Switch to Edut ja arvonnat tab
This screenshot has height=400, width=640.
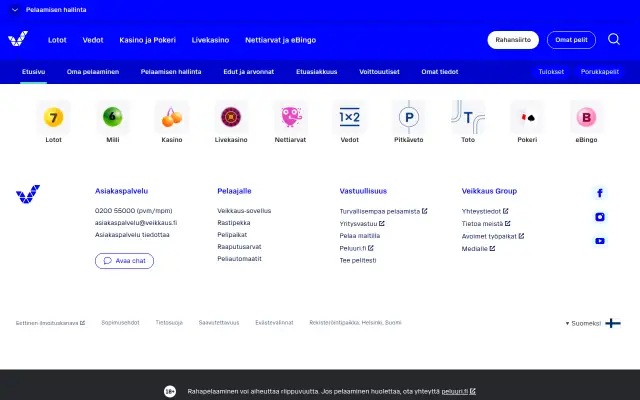249,72
